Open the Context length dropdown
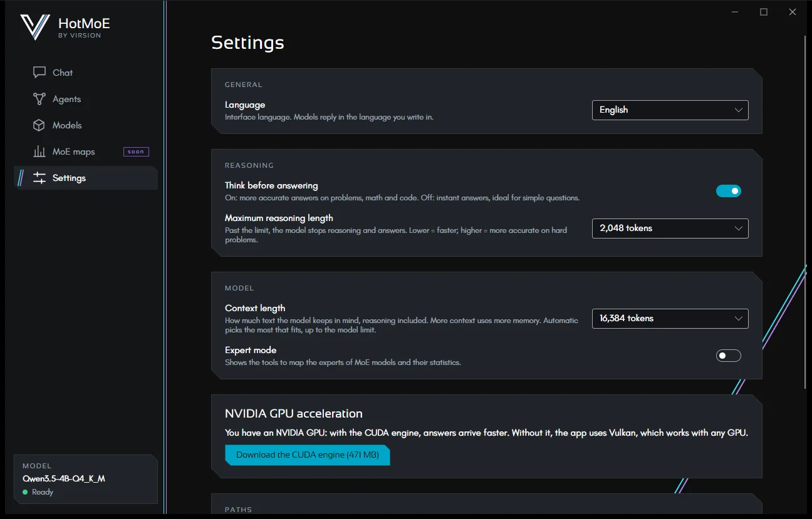The image size is (812, 519). (x=670, y=318)
